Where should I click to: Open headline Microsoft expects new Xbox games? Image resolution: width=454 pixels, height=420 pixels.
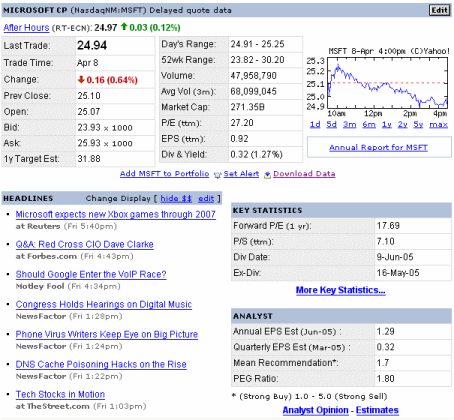pos(116,214)
